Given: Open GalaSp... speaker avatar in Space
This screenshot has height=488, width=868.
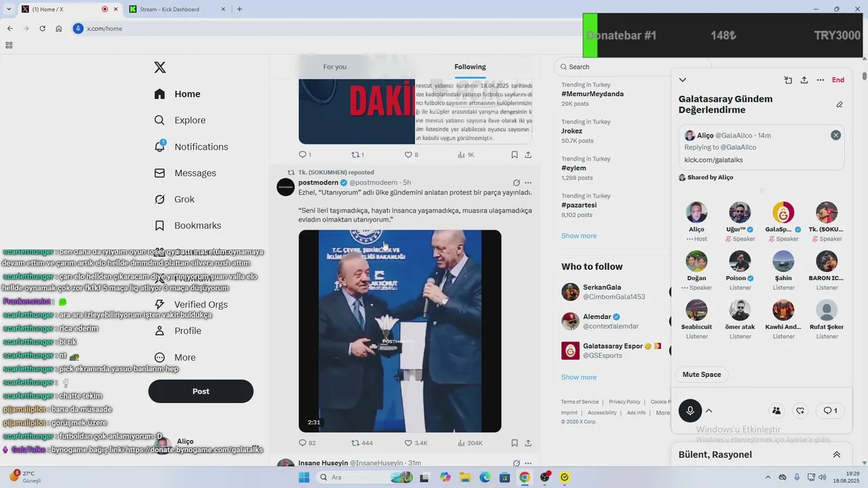Looking at the screenshot, I should pos(783,212).
